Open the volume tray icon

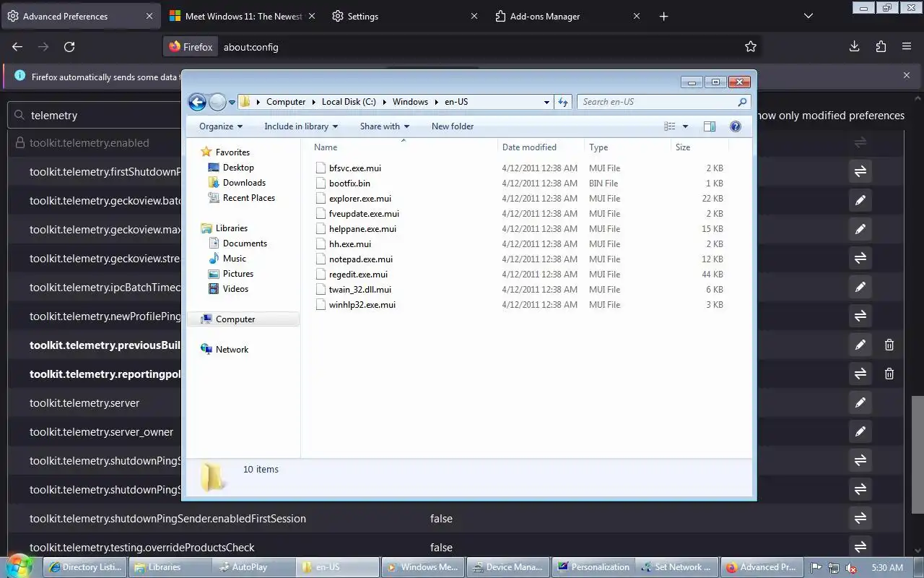point(851,568)
